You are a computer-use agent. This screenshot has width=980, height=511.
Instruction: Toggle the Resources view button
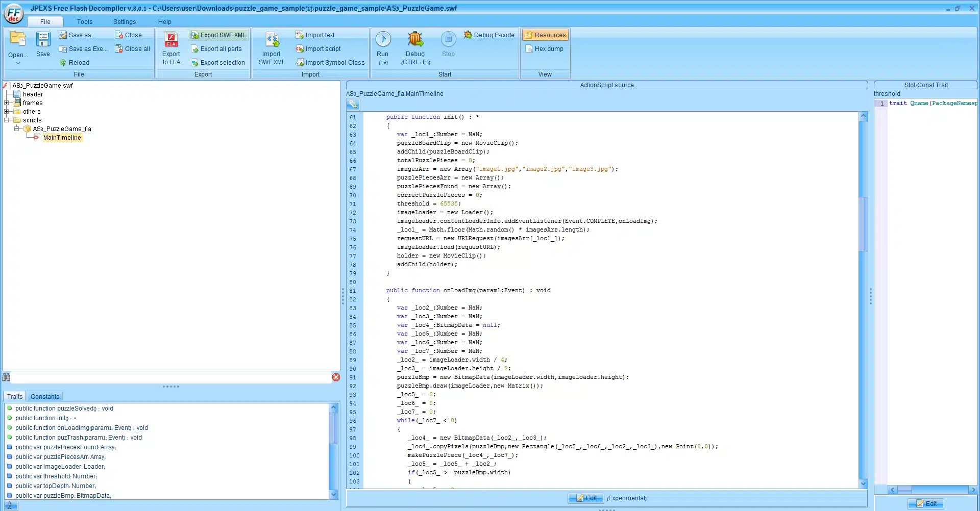545,35
